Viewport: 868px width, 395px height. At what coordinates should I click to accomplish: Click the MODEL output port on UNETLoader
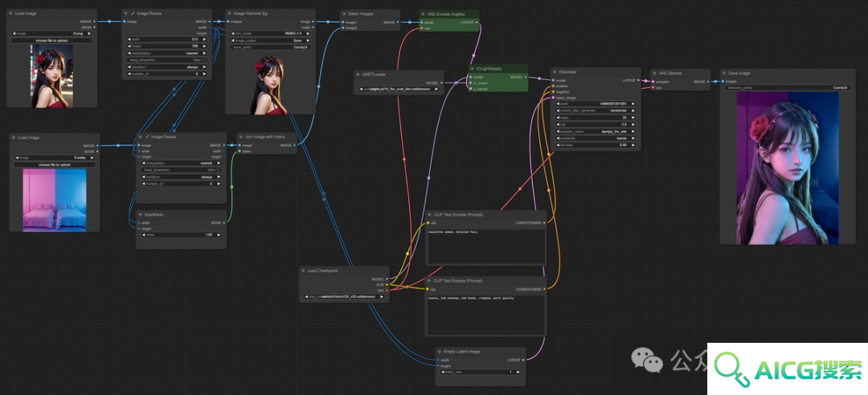442,83
